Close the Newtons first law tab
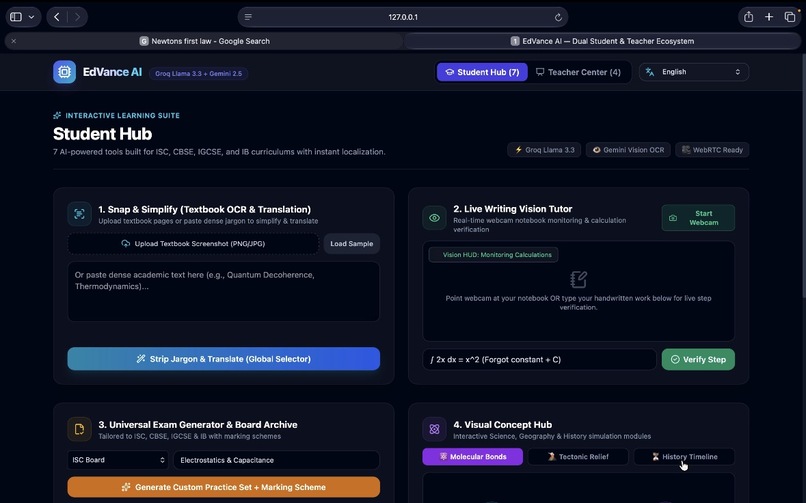 [14, 41]
